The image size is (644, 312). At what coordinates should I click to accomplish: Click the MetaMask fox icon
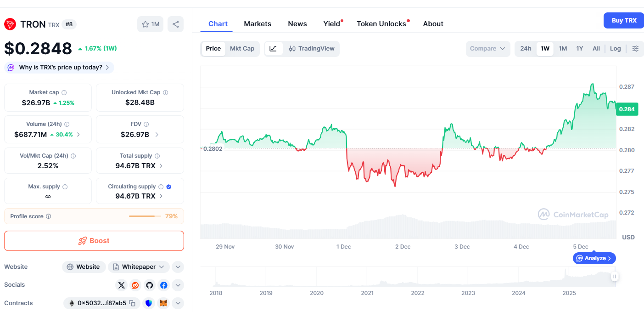(x=163, y=303)
